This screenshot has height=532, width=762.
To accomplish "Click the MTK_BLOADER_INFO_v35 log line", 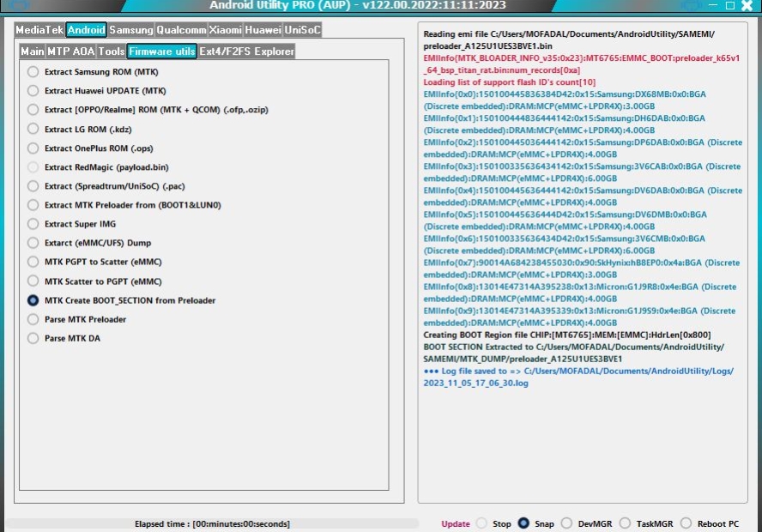I will 581,64.
